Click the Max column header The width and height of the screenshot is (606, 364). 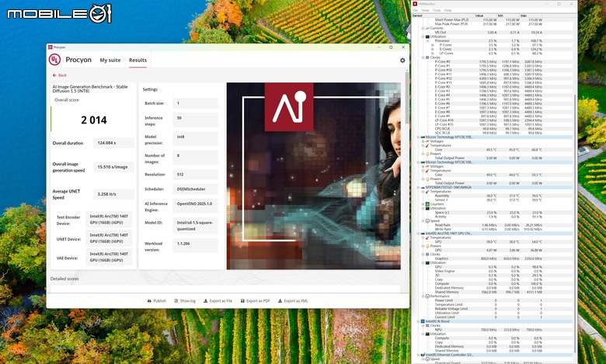(531, 16)
